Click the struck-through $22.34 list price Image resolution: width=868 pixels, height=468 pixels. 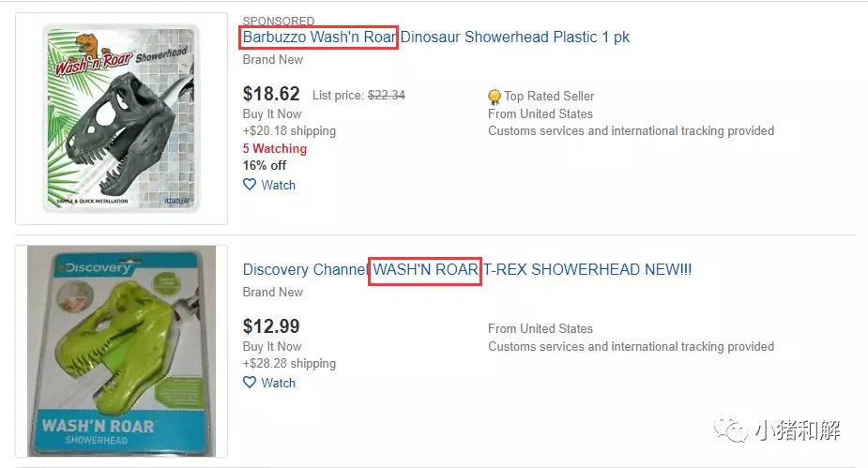pos(386,95)
